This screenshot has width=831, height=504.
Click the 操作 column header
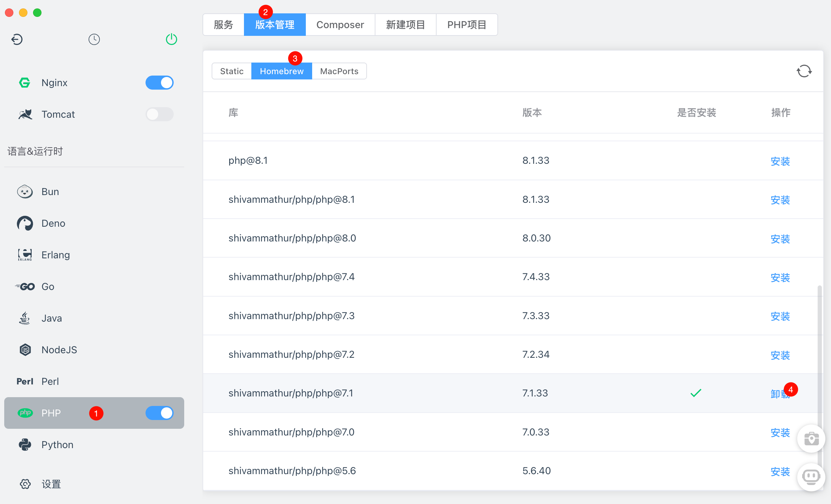click(x=781, y=112)
